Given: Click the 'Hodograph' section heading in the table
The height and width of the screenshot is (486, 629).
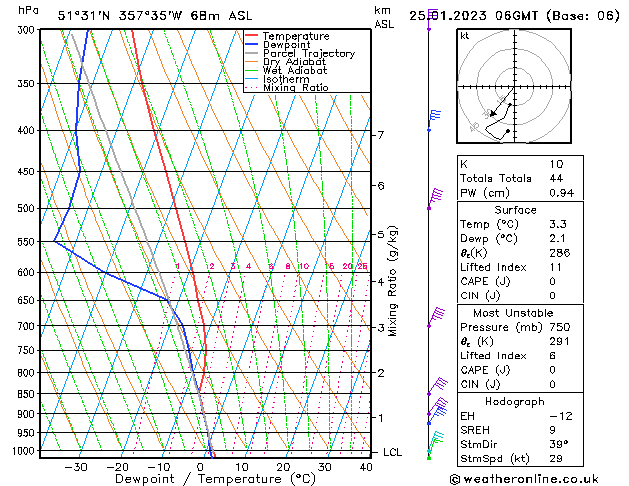Looking at the screenshot, I should [515, 402].
